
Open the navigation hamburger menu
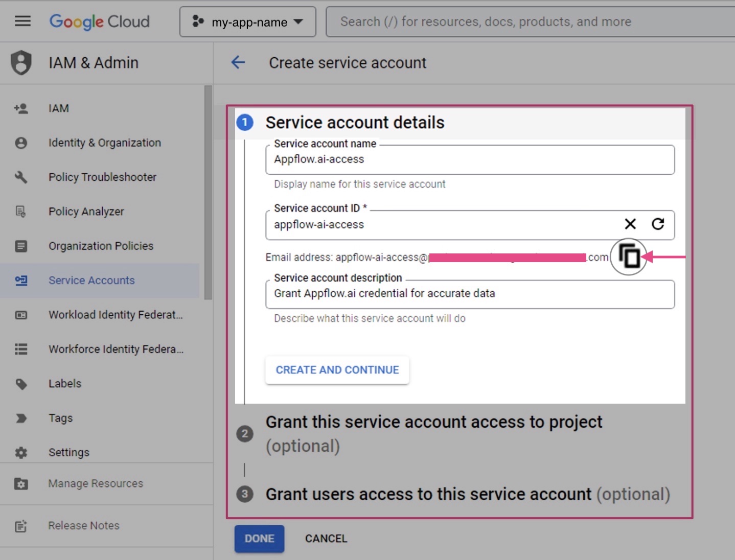click(22, 21)
